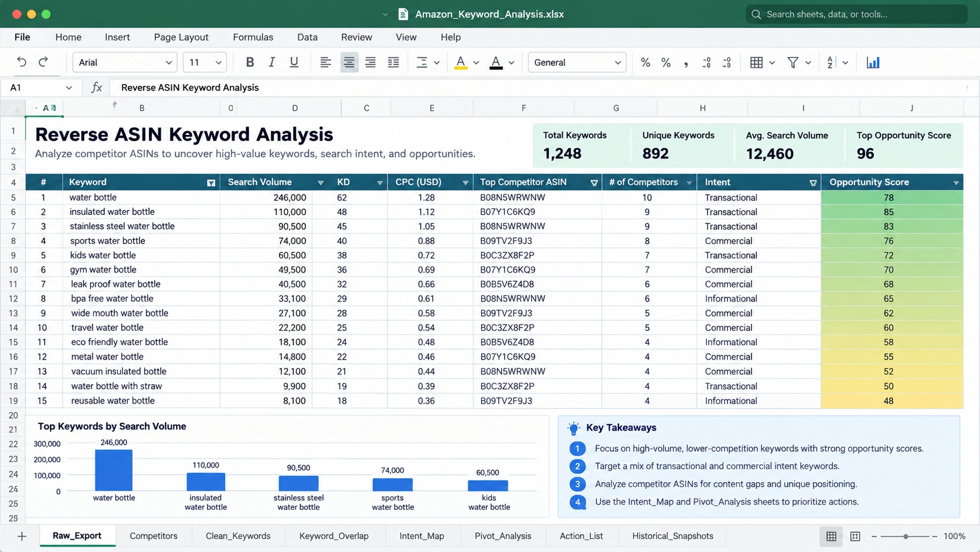Open the Intent column filter button

pos(813,183)
